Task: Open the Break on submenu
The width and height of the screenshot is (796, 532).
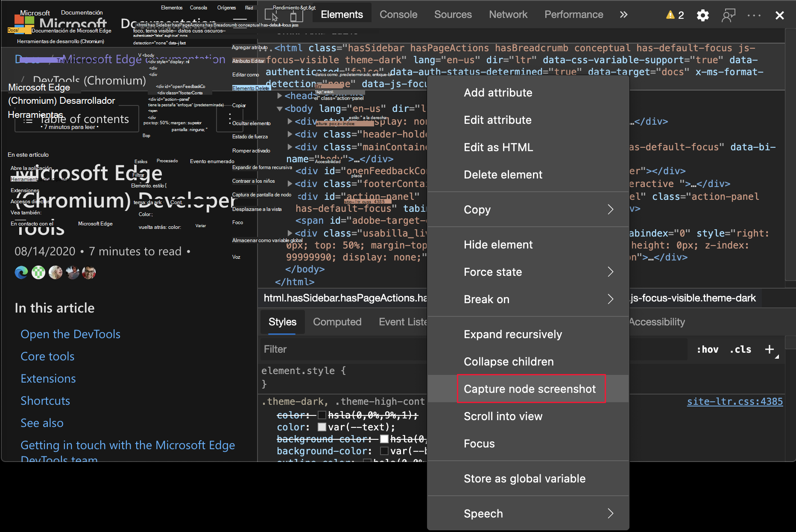Action: click(x=528, y=299)
